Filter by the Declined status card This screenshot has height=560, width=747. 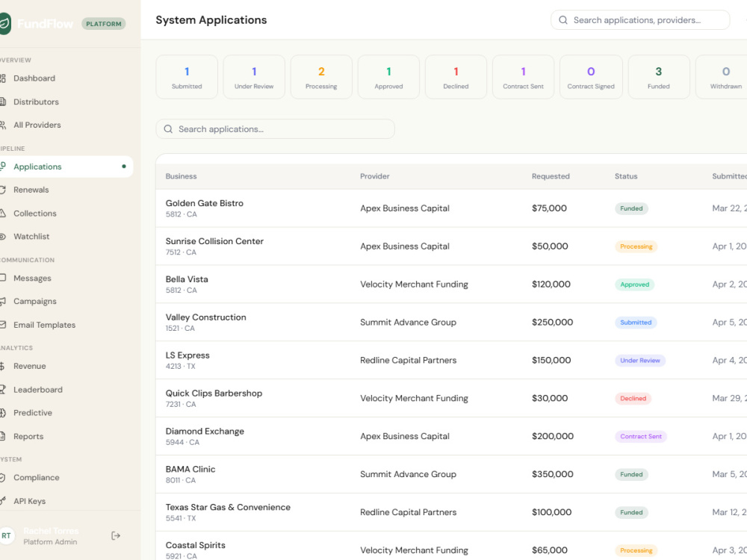click(x=456, y=77)
